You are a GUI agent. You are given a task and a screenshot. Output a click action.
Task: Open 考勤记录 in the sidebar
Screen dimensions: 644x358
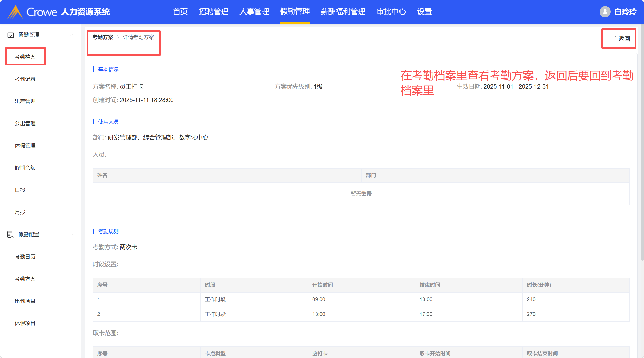tap(25, 79)
